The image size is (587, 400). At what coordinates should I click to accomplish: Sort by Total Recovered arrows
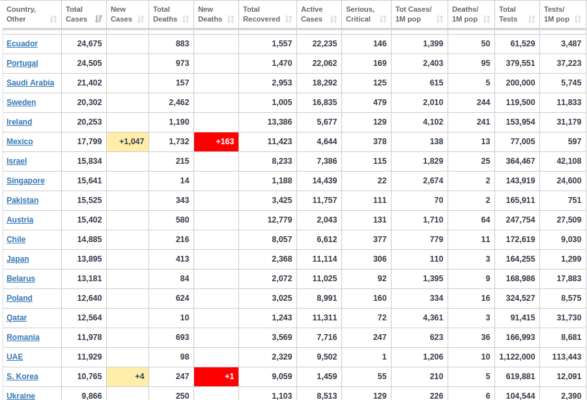[289, 19]
